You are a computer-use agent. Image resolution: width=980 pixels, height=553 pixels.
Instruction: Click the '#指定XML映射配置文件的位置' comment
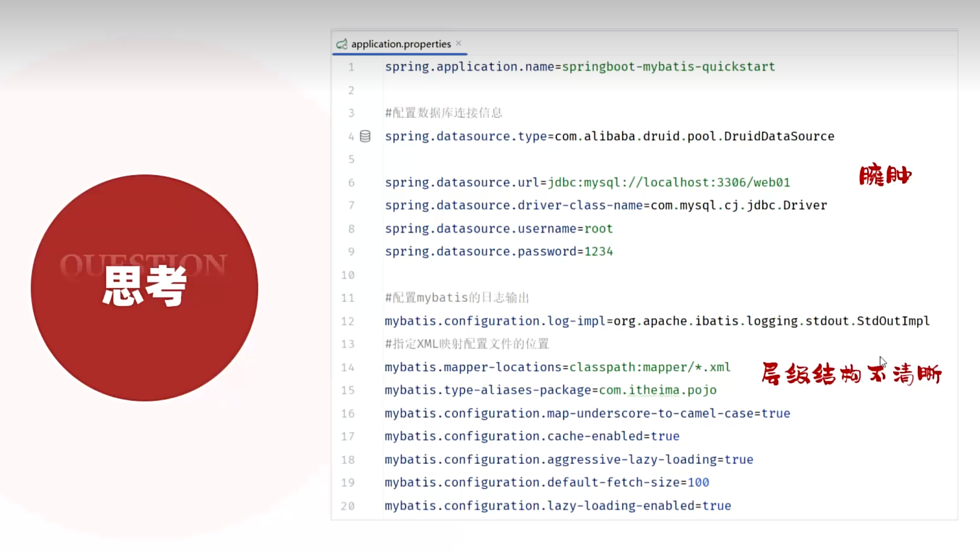(x=467, y=344)
